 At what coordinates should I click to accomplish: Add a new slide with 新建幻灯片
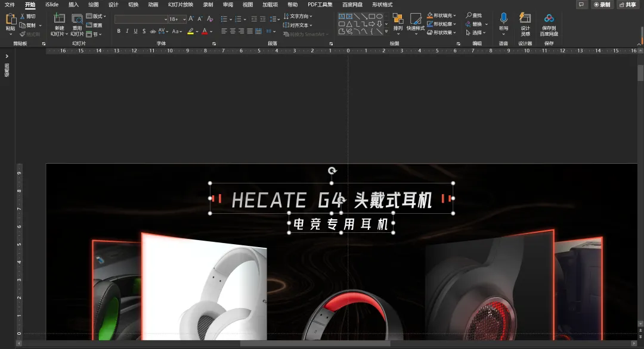coord(59,24)
